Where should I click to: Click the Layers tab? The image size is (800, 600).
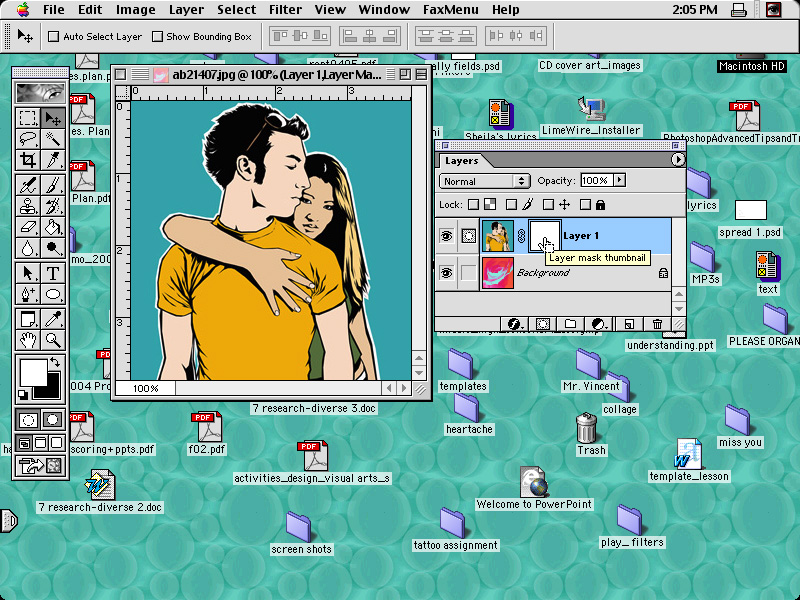click(x=461, y=161)
